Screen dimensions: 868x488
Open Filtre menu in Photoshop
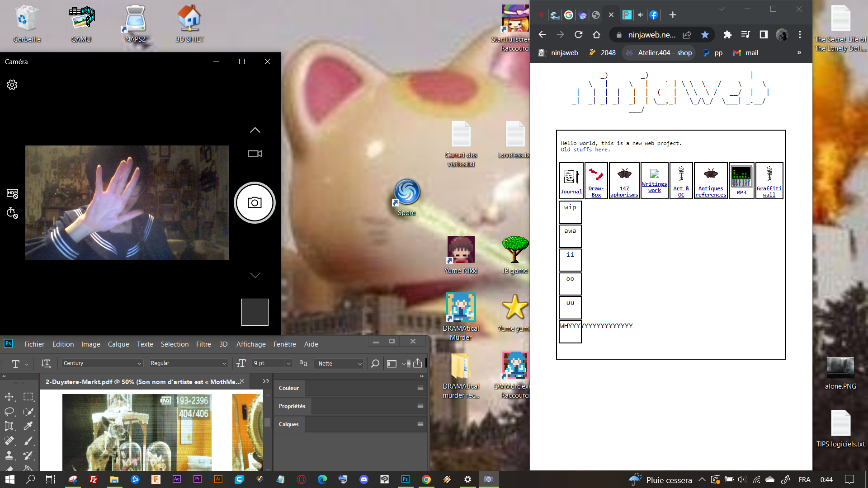(x=203, y=344)
